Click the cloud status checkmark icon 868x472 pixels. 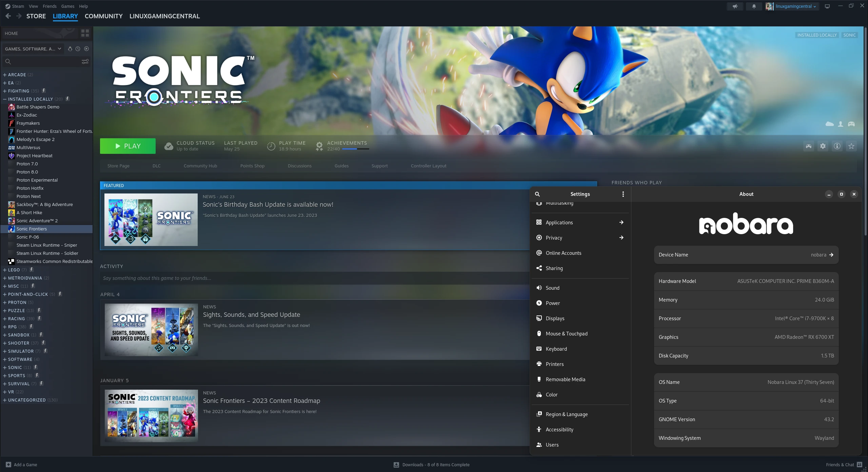click(169, 146)
